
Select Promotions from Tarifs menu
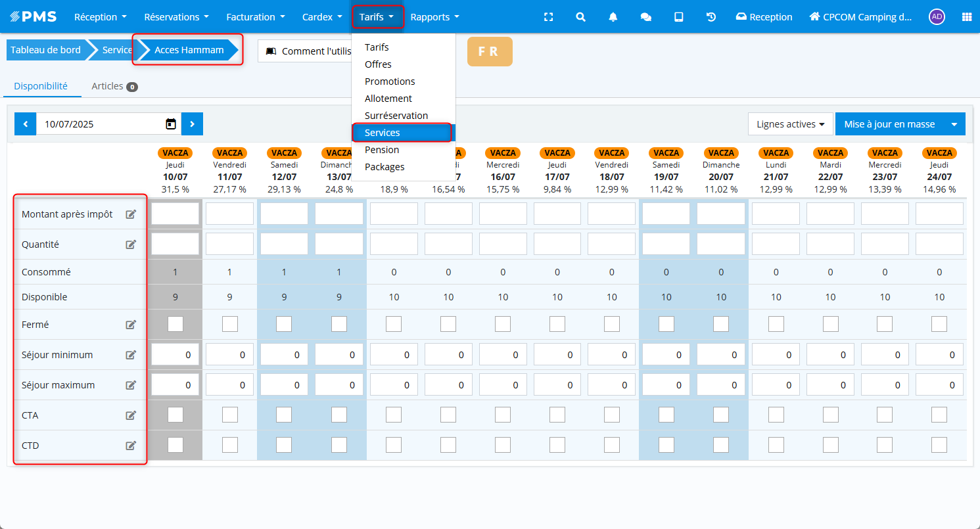pos(390,81)
